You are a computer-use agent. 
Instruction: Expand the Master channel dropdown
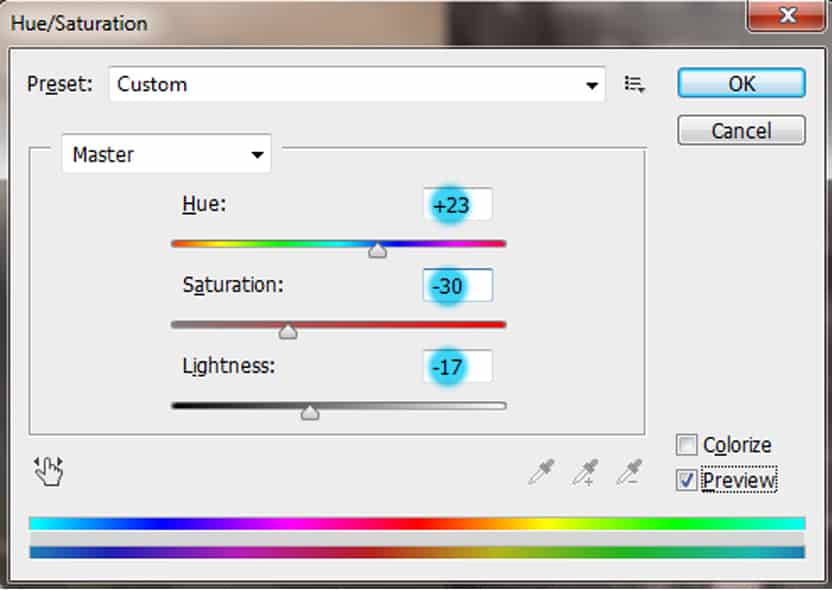[x=166, y=155]
